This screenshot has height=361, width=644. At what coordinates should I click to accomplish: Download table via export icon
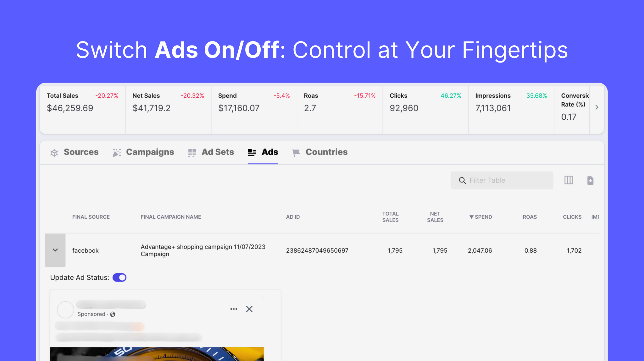coord(590,180)
